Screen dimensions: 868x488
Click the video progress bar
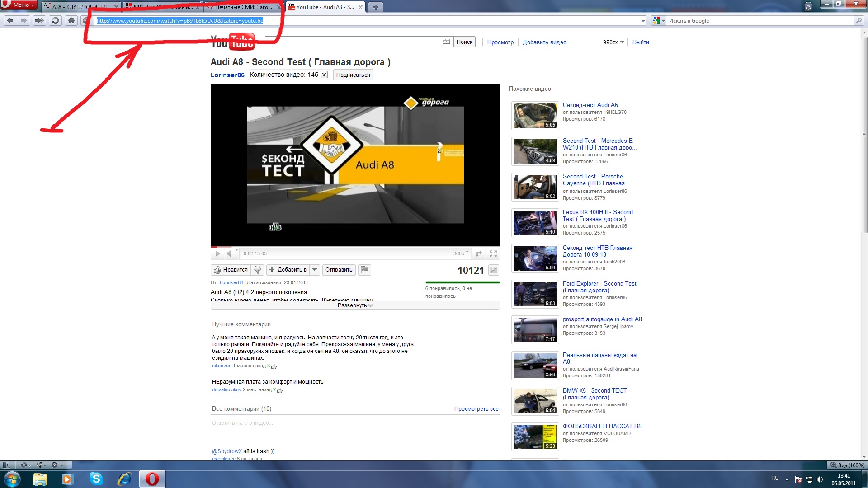pyautogui.click(x=355, y=247)
